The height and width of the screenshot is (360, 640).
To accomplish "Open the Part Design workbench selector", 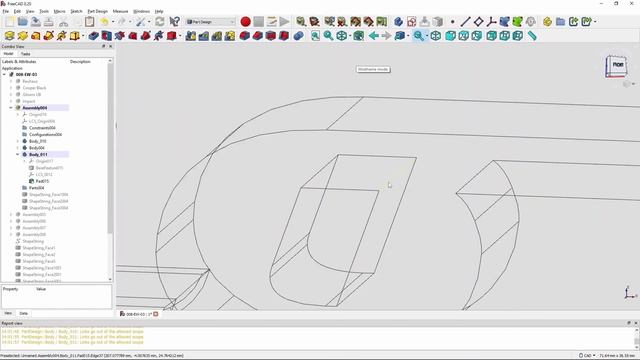I will point(211,22).
